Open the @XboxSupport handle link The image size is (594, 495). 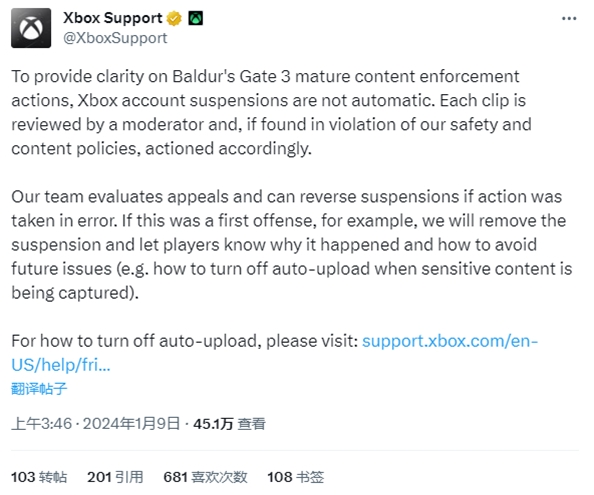115,38
